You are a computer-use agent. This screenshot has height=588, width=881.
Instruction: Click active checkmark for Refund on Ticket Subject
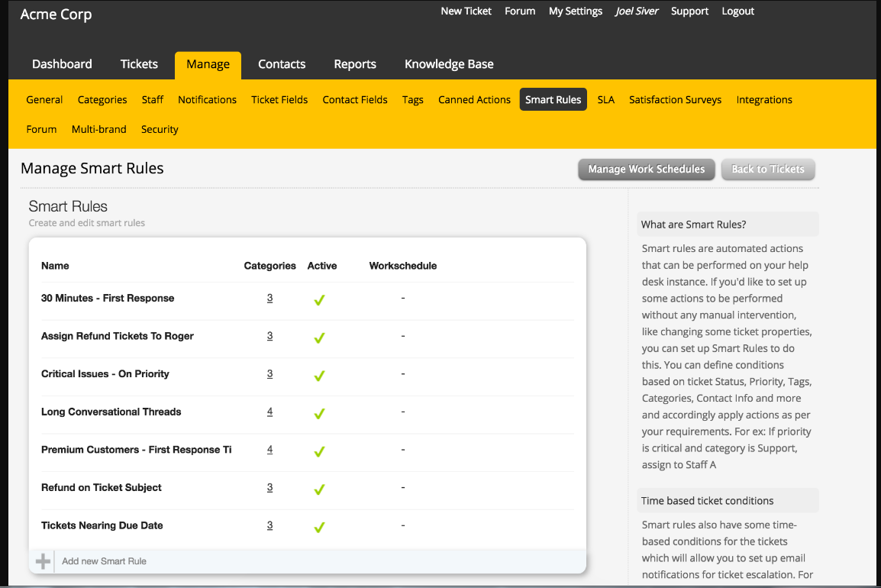tap(319, 489)
